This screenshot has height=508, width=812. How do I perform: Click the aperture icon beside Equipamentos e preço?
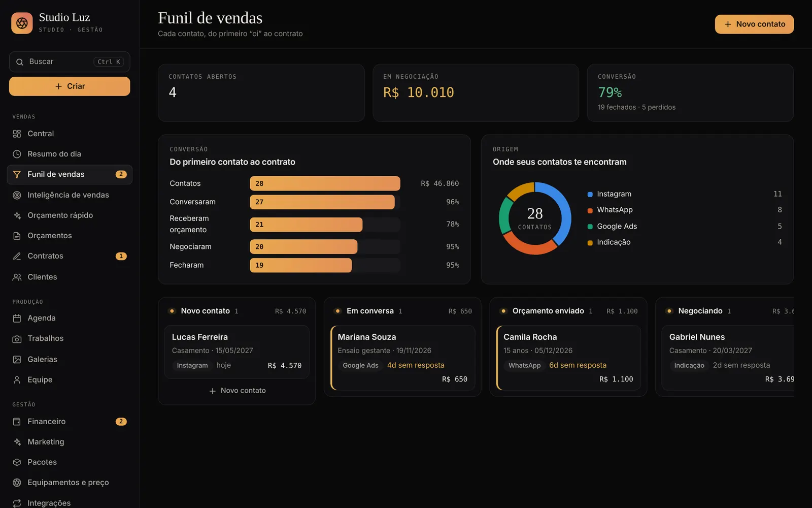(x=17, y=483)
